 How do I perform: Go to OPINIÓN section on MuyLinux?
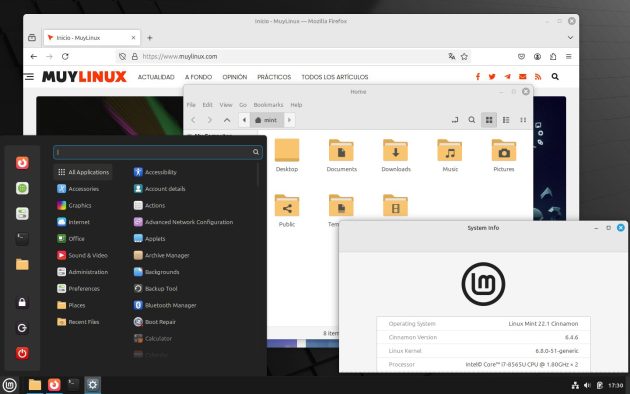[x=235, y=77]
